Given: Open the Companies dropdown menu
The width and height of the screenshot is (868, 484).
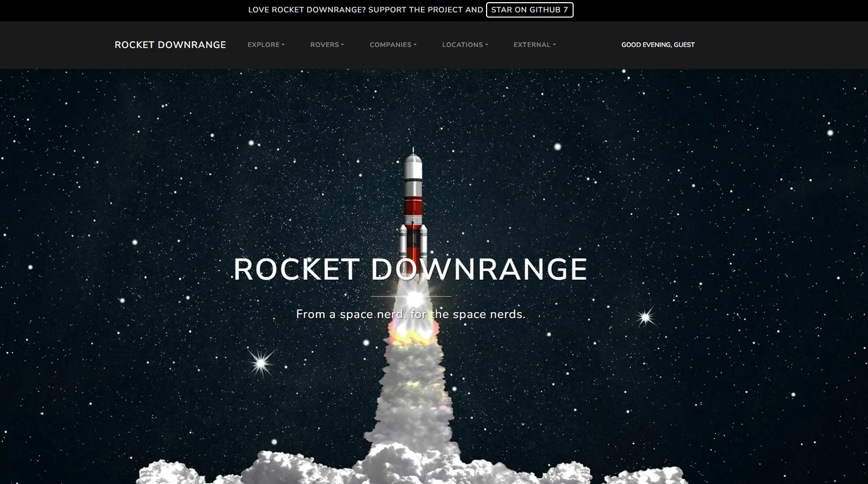Looking at the screenshot, I should tap(393, 45).
